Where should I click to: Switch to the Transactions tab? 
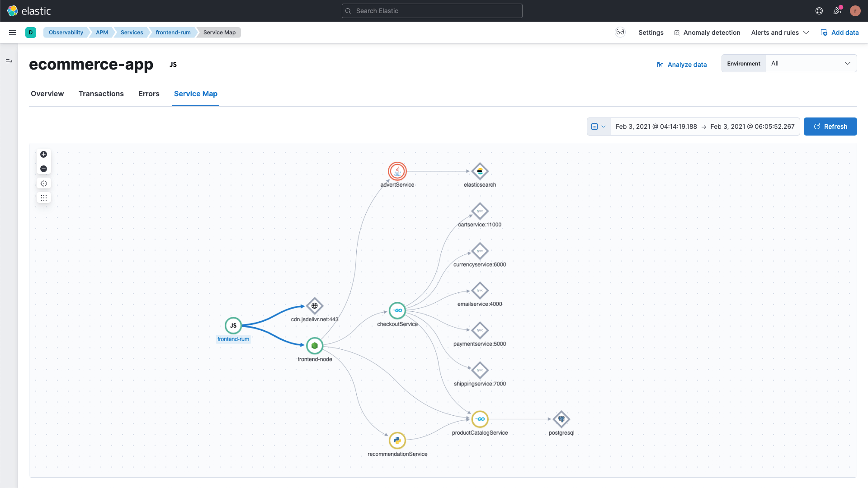click(x=100, y=94)
